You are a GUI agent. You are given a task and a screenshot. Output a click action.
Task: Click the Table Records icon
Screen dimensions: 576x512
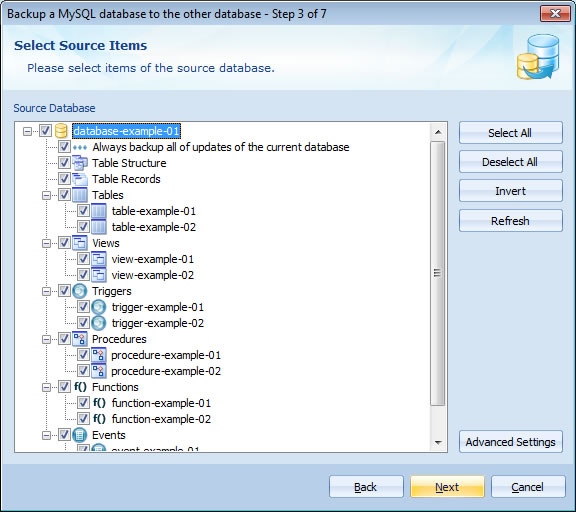(x=80, y=179)
